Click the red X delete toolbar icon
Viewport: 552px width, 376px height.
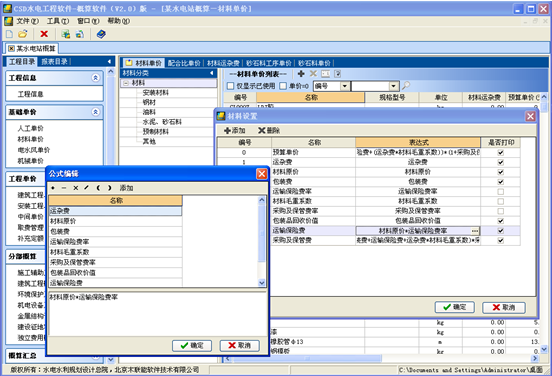click(44, 34)
